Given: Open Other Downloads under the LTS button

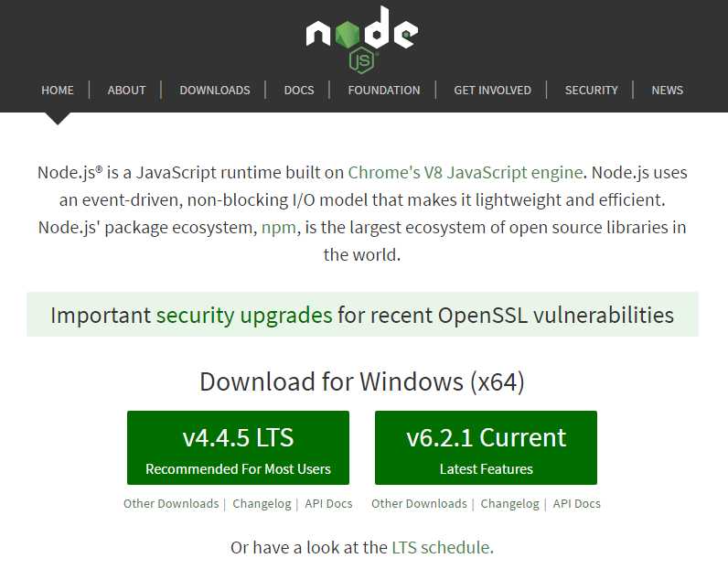Looking at the screenshot, I should (x=171, y=503).
